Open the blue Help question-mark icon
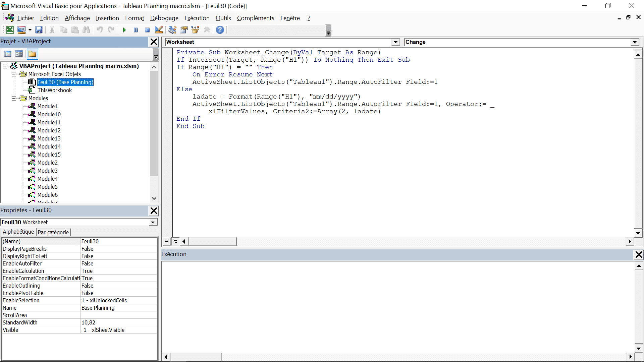The height and width of the screenshot is (362, 644). coord(220,30)
